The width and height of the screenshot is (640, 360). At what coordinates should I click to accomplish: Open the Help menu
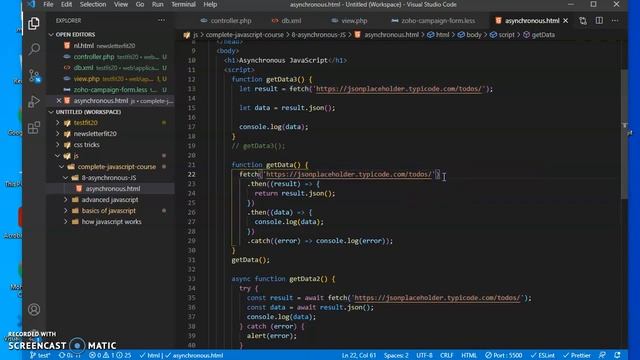pyautogui.click(x=210, y=4)
